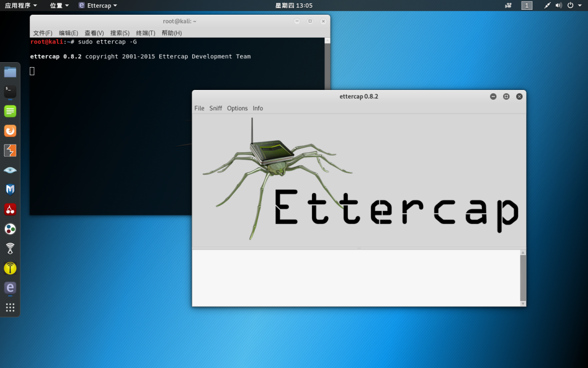
Task: Open terminal 终端(T) menu
Action: tap(145, 33)
